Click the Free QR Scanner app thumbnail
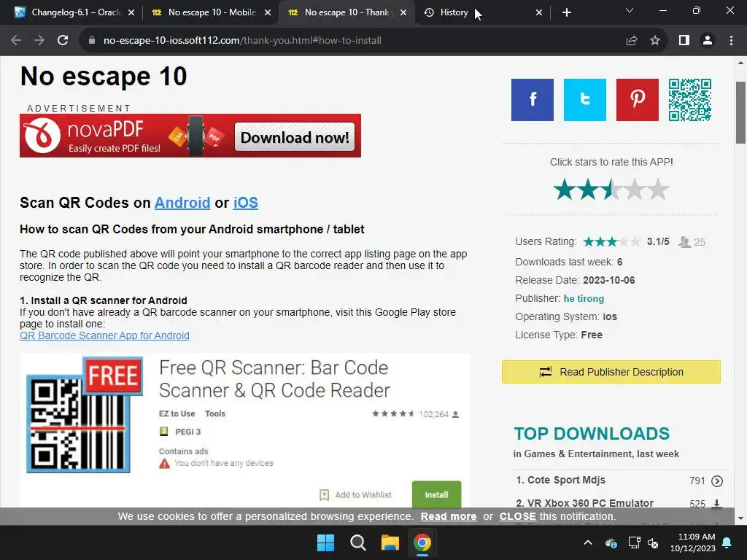 85,415
